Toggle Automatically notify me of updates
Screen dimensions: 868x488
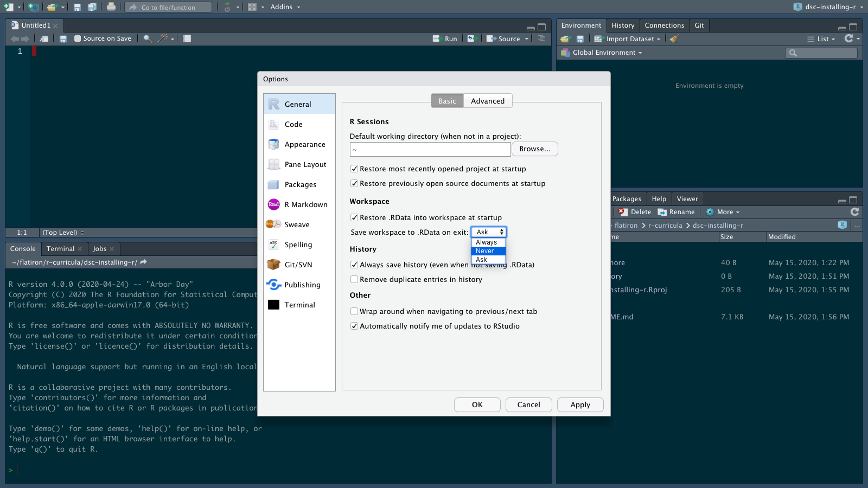pyautogui.click(x=354, y=326)
